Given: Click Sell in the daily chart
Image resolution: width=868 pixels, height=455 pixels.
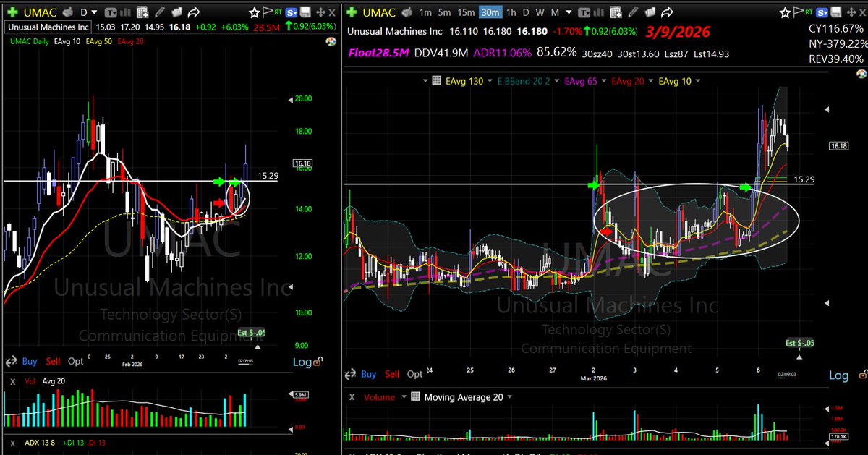Looking at the screenshot, I should pos(53,361).
